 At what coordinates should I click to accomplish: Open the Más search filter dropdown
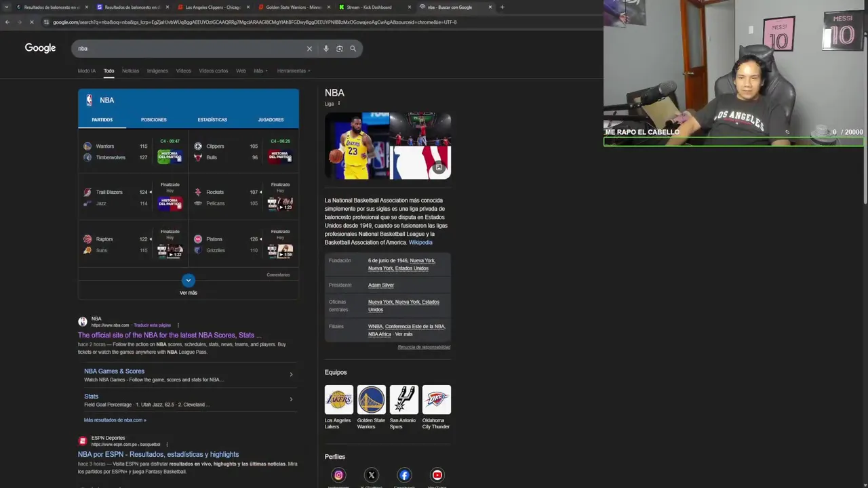(x=261, y=71)
